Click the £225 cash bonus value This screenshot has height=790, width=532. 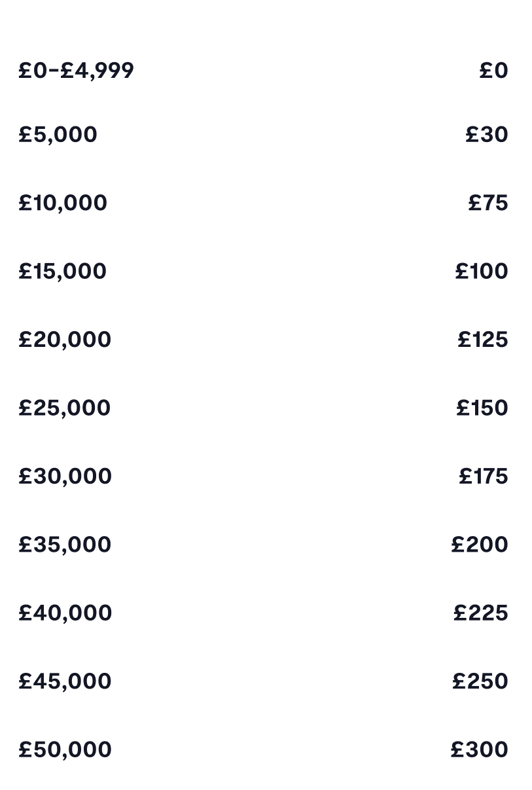[481, 613]
